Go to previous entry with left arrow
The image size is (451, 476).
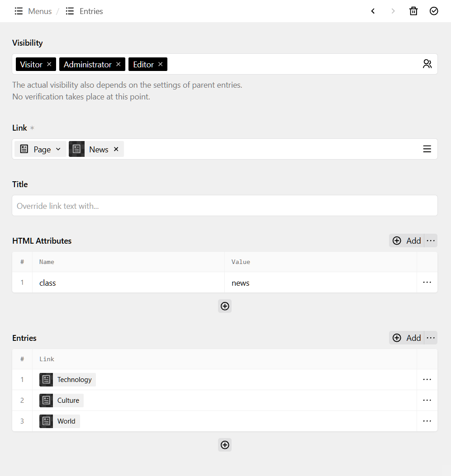pos(373,11)
